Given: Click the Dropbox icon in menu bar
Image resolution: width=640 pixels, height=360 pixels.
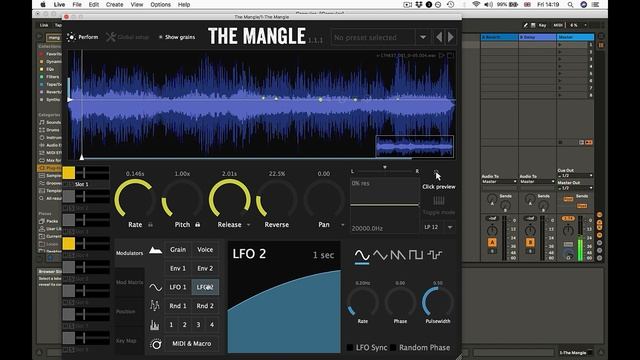Looking at the screenshot, I should [419, 4].
